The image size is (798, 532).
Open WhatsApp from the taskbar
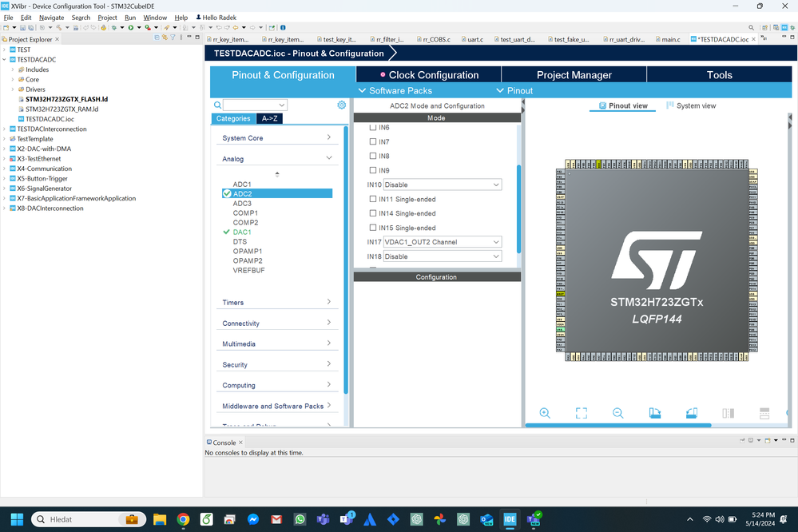(300, 519)
